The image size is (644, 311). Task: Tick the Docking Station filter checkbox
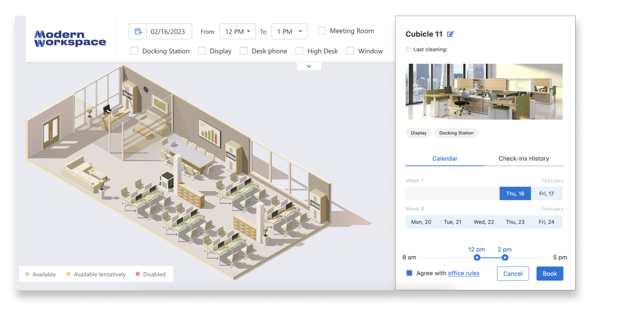pyautogui.click(x=134, y=51)
